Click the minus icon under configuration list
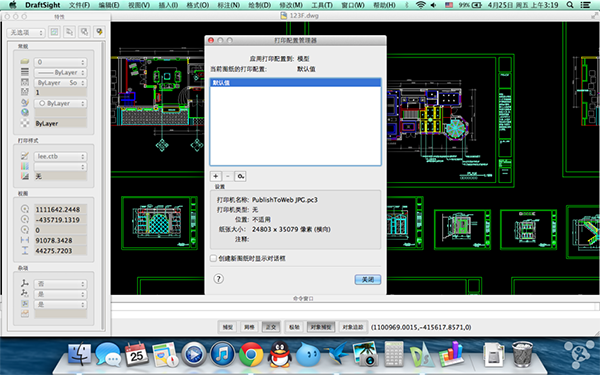 228,176
